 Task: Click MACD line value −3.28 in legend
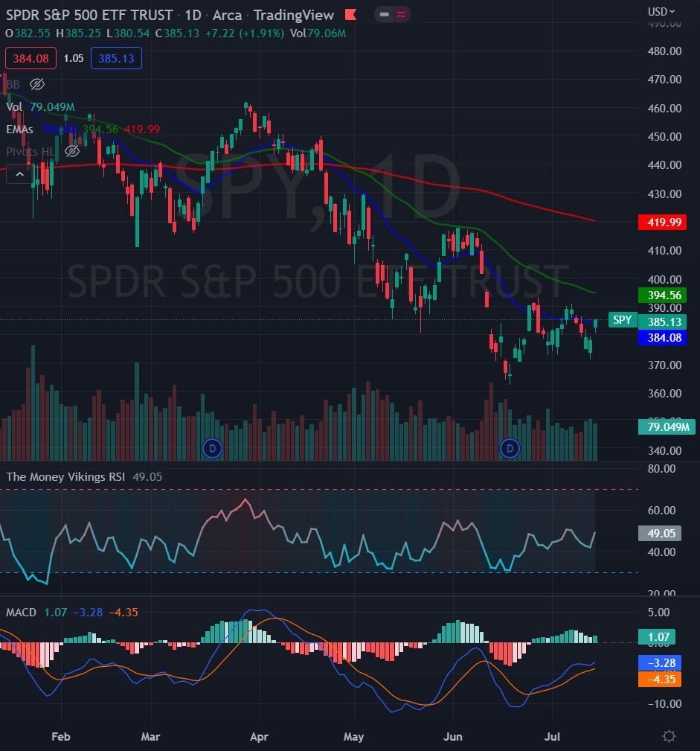click(x=88, y=613)
